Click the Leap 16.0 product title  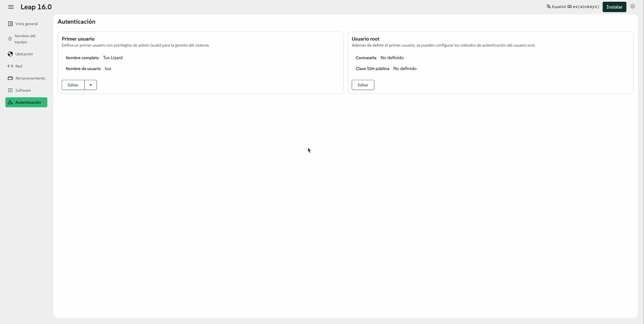pos(36,7)
